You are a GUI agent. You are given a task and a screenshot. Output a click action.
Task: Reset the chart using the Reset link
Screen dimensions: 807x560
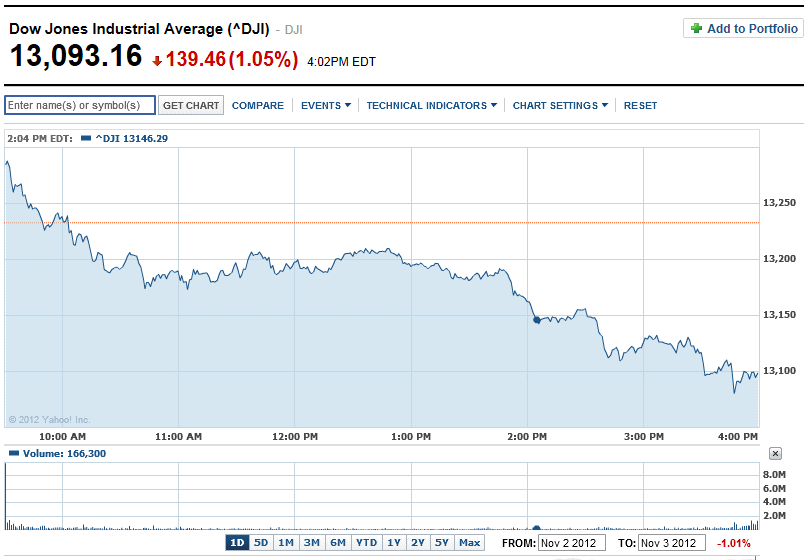(x=641, y=105)
